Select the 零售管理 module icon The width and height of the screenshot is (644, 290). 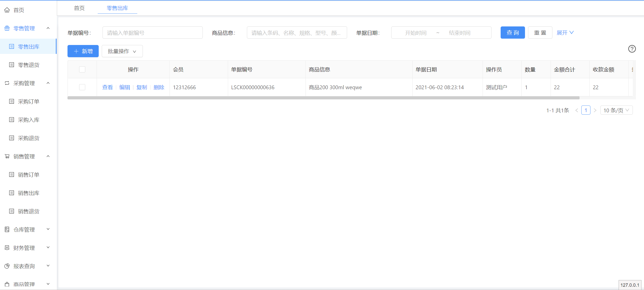[x=7, y=28]
